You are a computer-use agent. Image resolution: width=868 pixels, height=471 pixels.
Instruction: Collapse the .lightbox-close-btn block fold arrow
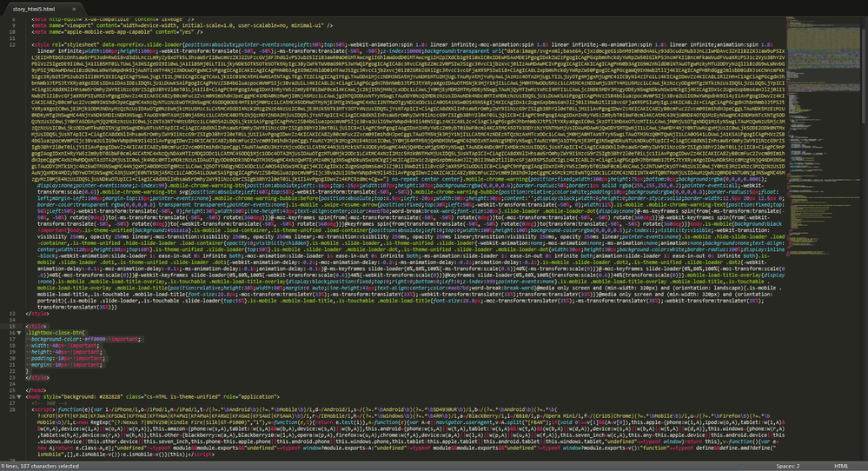click(19, 333)
